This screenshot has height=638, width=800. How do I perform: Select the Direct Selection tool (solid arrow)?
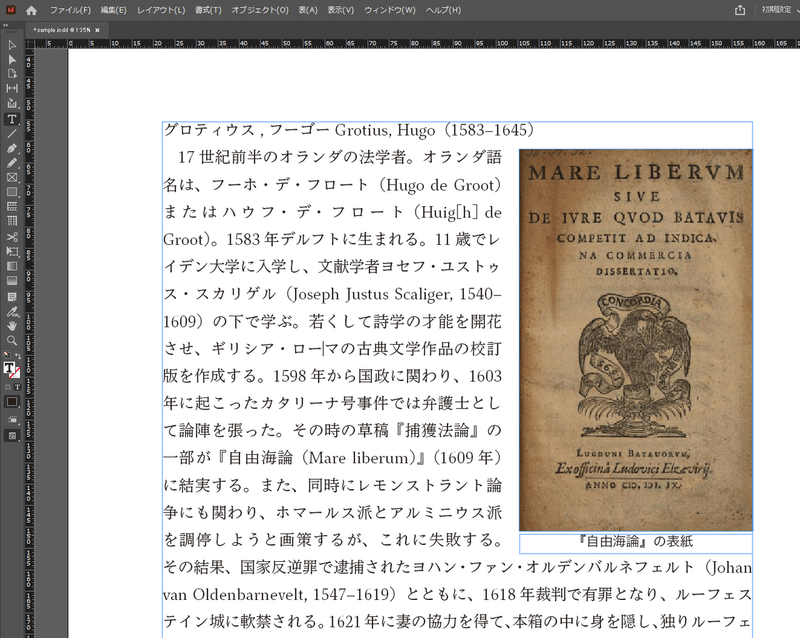point(12,59)
